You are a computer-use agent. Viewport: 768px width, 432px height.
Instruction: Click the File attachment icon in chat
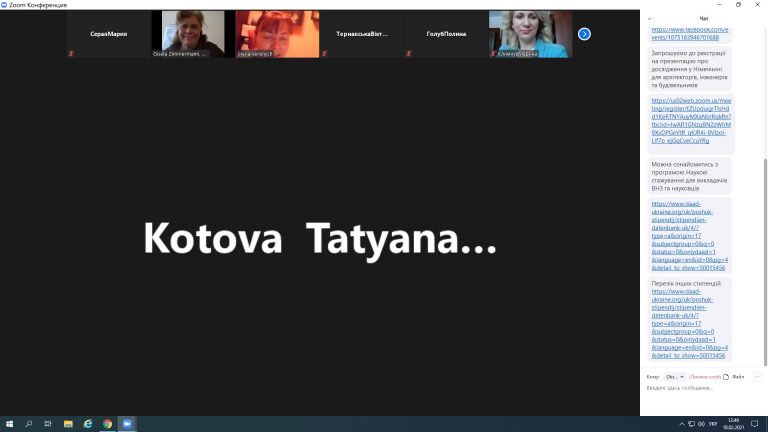(x=727, y=377)
